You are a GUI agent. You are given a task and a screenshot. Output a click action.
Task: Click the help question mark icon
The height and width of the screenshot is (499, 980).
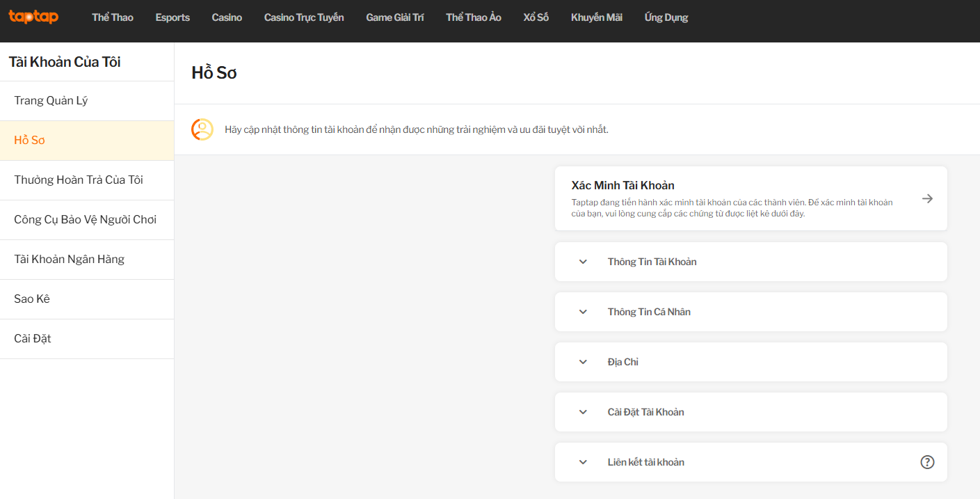[927, 462]
